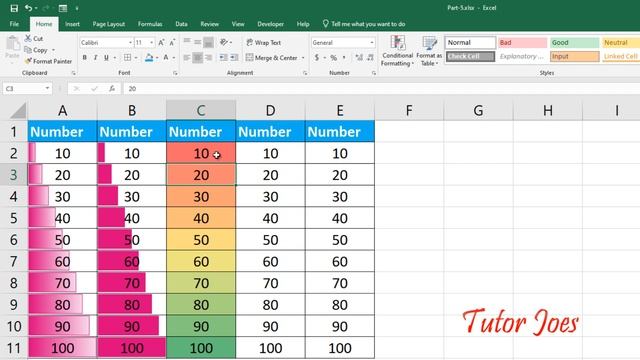
Task: Open Alignment dialog launcher
Action: [x=305, y=73]
